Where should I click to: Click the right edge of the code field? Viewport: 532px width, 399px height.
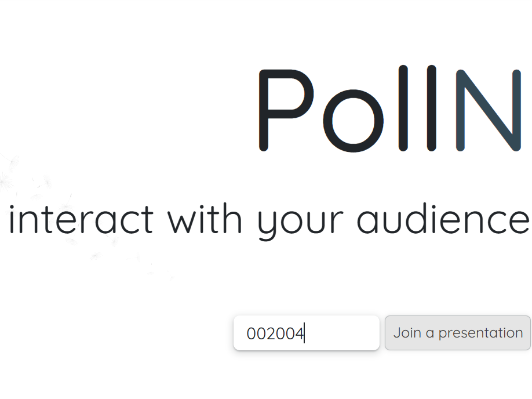pos(377,333)
